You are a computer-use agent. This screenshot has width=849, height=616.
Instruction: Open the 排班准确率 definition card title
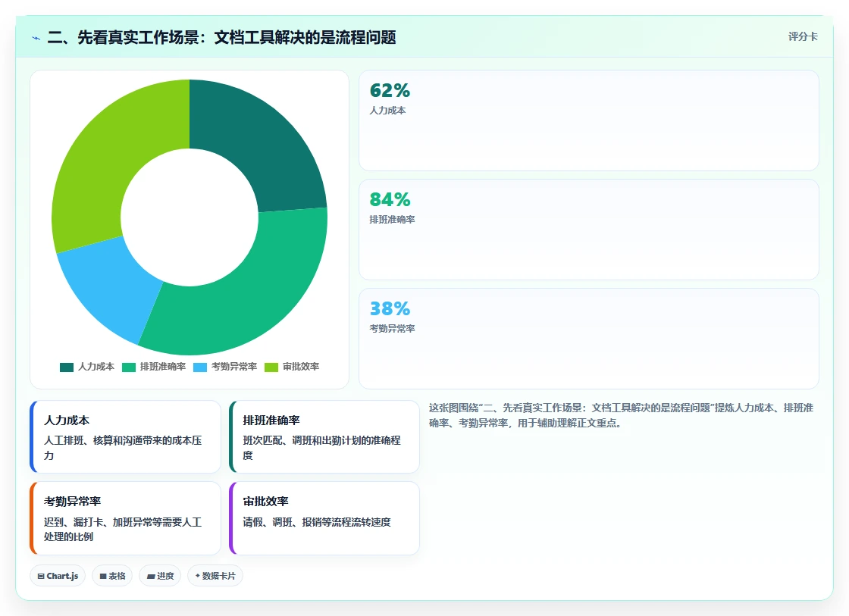271,420
